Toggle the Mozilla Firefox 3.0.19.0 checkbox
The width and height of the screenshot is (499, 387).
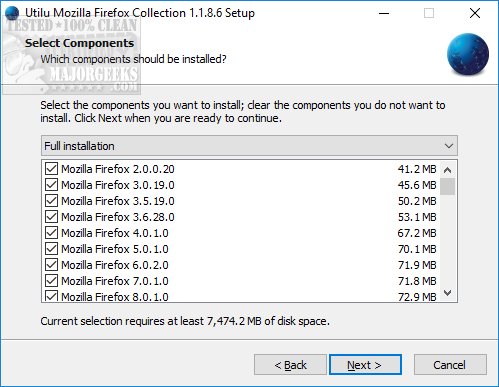click(51, 185)
